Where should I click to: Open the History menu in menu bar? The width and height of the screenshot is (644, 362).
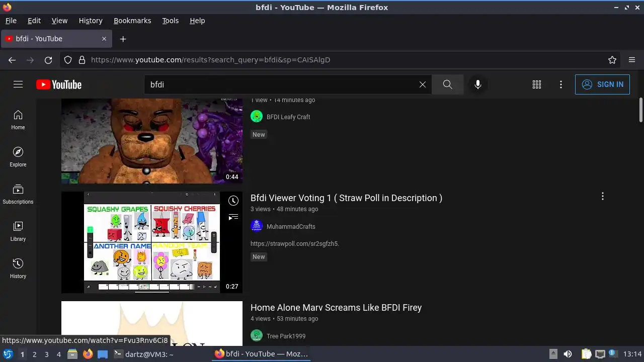(91, 21)
